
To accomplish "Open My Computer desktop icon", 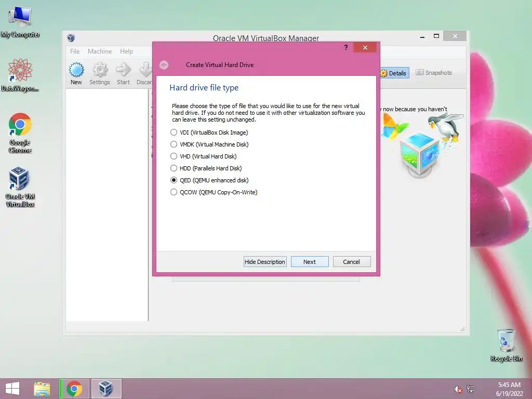I will pos(20,22).
